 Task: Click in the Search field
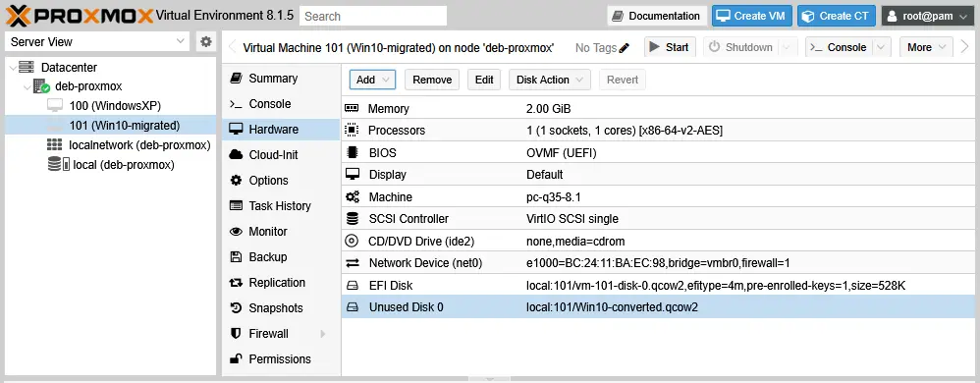tap(373, 17)
